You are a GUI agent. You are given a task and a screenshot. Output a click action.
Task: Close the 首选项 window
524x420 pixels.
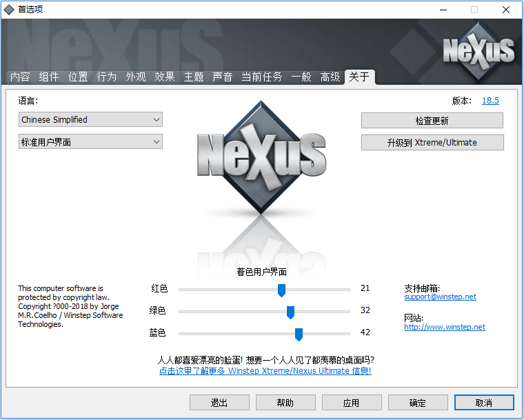click(x=506, y=10)
